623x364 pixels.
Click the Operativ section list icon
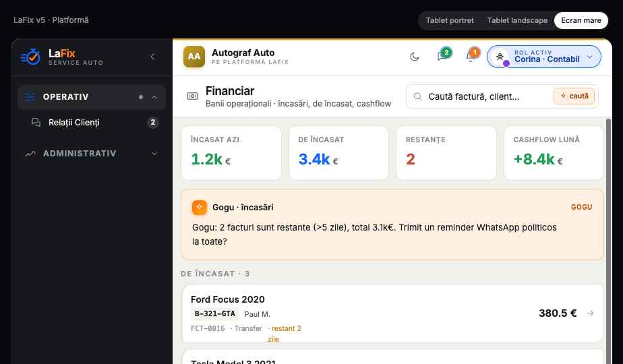30,97
